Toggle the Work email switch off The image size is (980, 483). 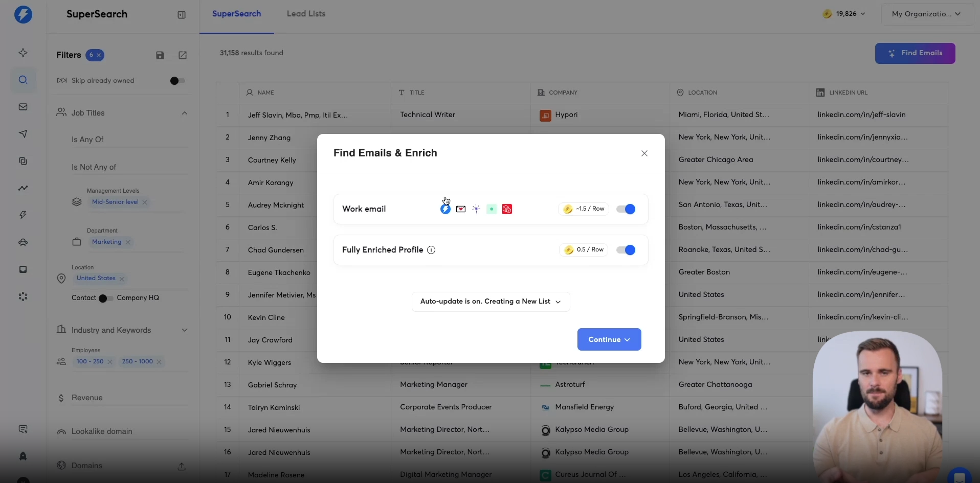(626, 209)
